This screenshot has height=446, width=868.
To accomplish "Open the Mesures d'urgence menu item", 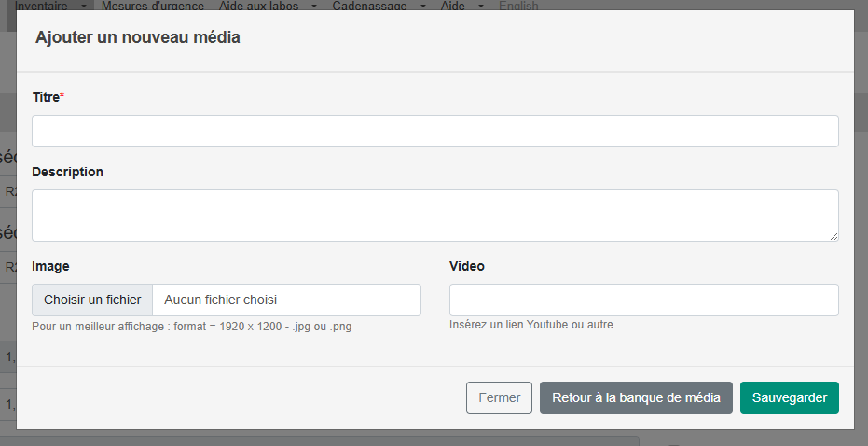I will pos(153,7).
